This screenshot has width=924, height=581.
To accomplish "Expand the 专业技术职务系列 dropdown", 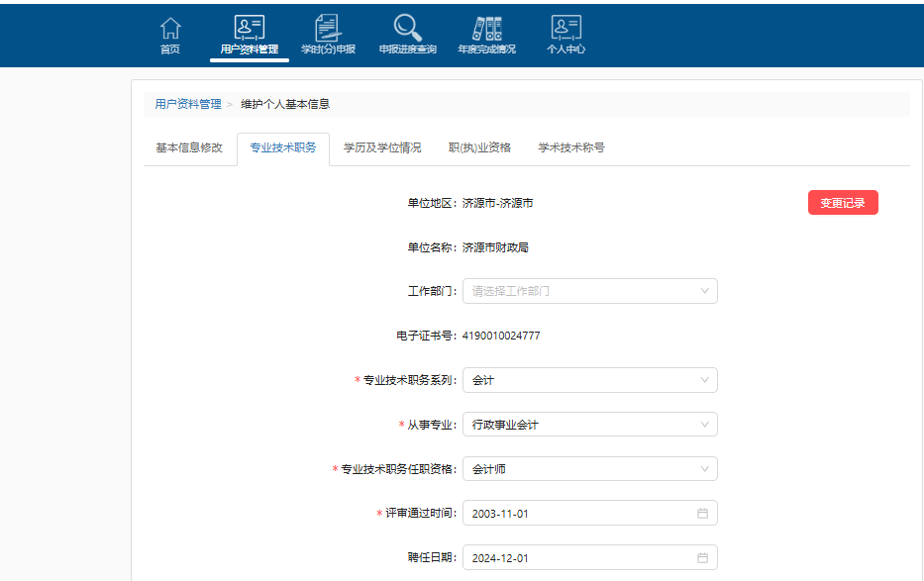I will (589, 380).
